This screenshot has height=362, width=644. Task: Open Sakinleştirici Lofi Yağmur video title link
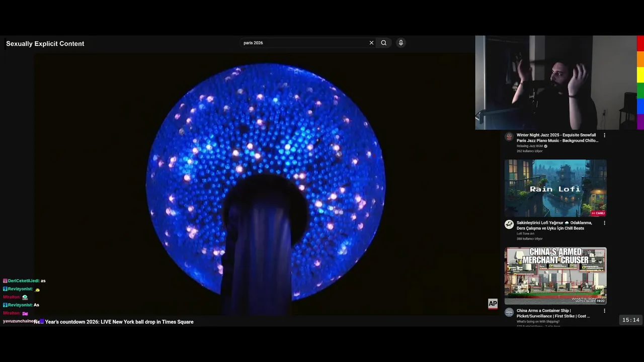coord(554,225)
